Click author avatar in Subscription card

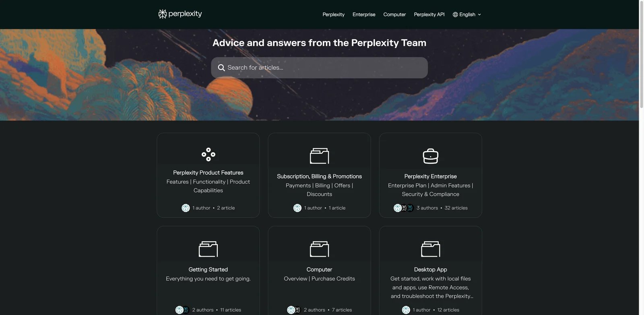(x=297, y=208)
